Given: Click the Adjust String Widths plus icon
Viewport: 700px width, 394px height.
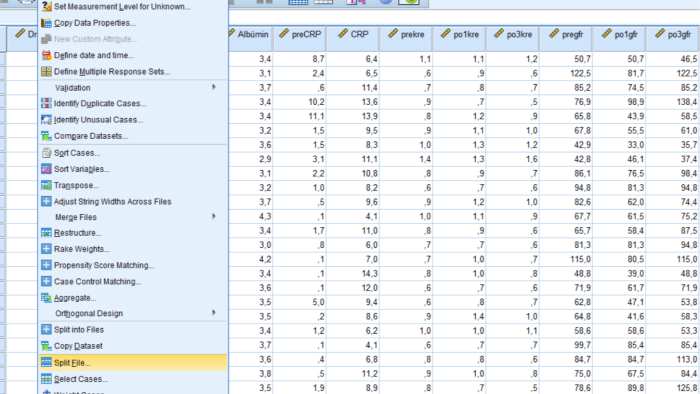Looking at the screenshot, I should 46,201.
